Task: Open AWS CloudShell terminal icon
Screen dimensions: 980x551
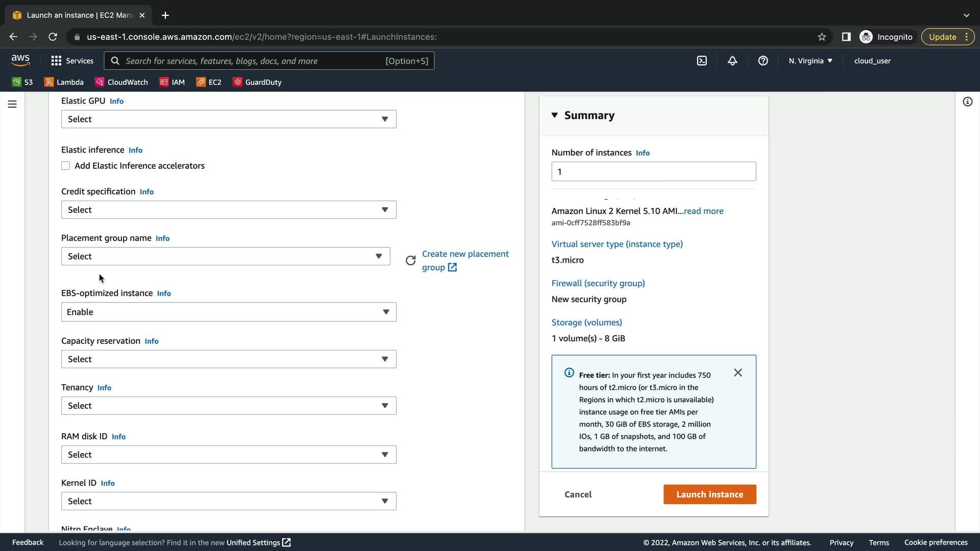Action: (x=702, y=61)
